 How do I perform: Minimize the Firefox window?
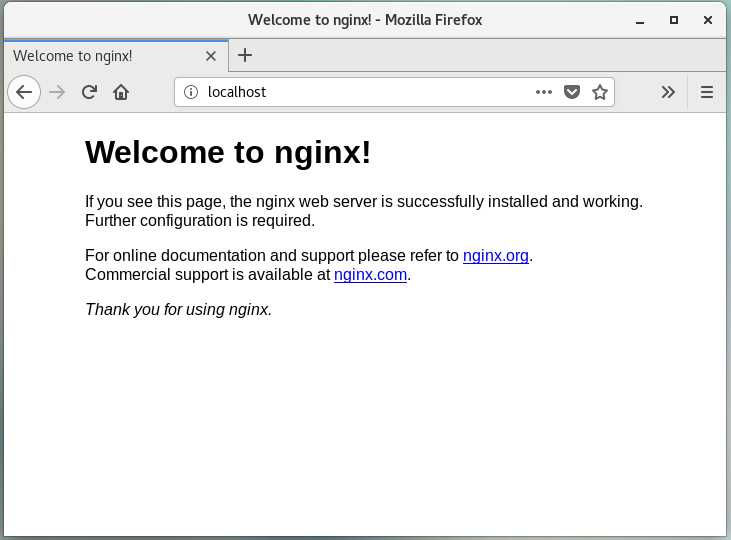pyautogui.click(x=640, y=20)
